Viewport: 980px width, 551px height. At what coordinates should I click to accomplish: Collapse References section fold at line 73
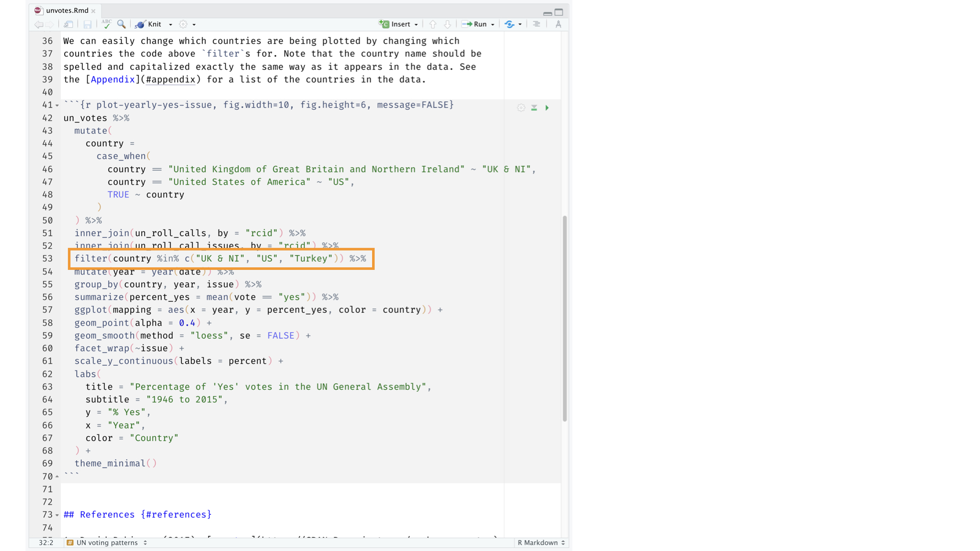(57, 515)
